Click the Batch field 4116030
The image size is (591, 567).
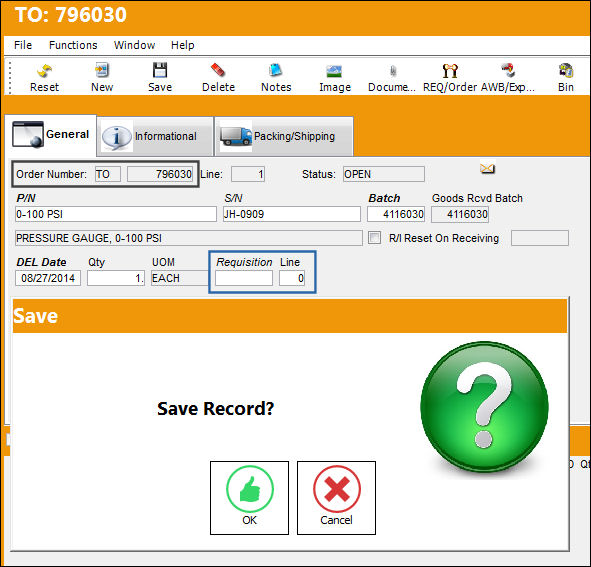coord(396,214)
